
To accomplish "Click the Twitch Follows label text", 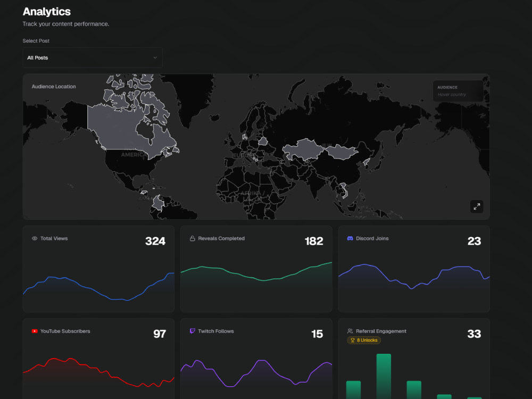I will click(x=216, y=331).
